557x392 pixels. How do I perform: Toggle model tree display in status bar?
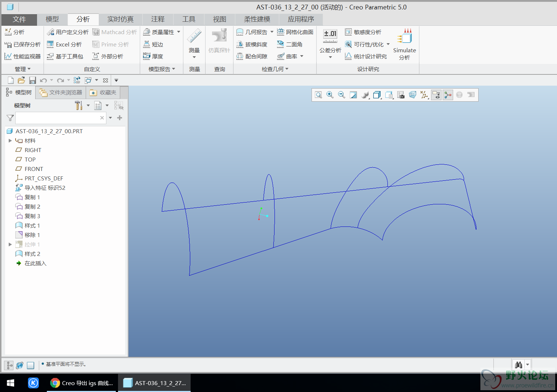pos(9,365)
